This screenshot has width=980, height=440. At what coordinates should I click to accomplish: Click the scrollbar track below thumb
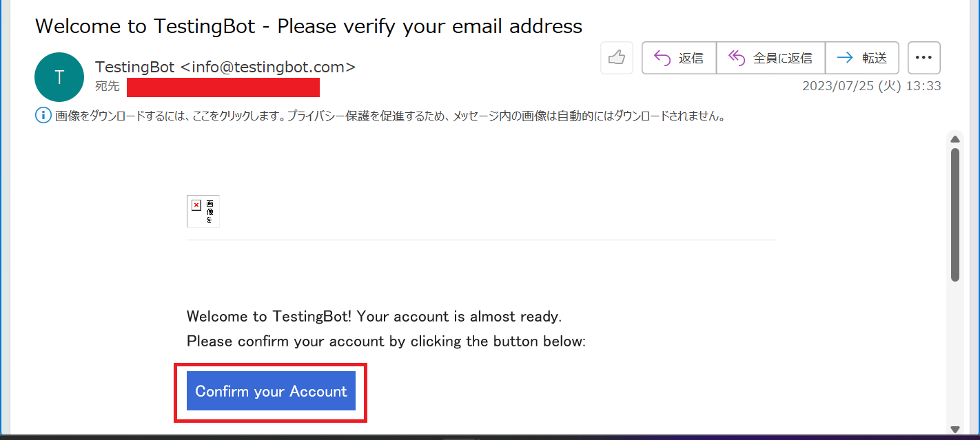coord(955,351)
